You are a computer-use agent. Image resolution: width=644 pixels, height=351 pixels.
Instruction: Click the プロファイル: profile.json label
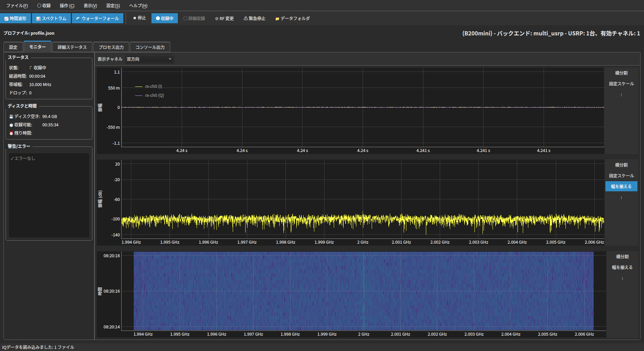click(29, 33)
